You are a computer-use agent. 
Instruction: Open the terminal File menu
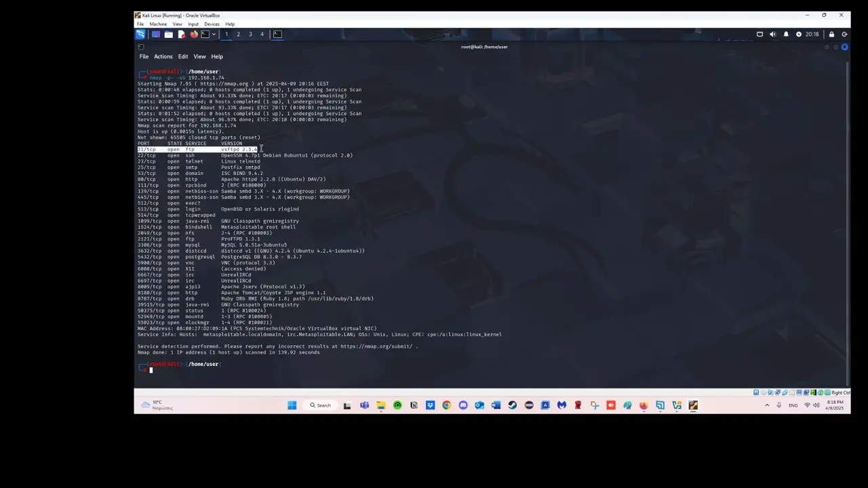(x=144, y=56)
